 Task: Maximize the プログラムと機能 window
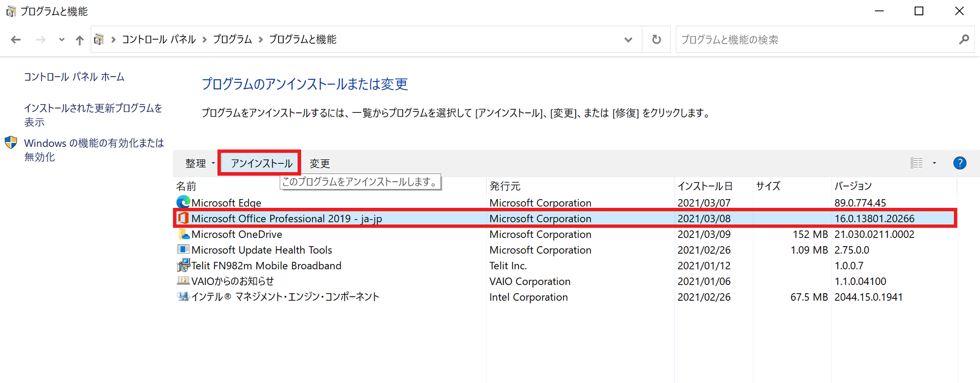(x=919, y=11)
